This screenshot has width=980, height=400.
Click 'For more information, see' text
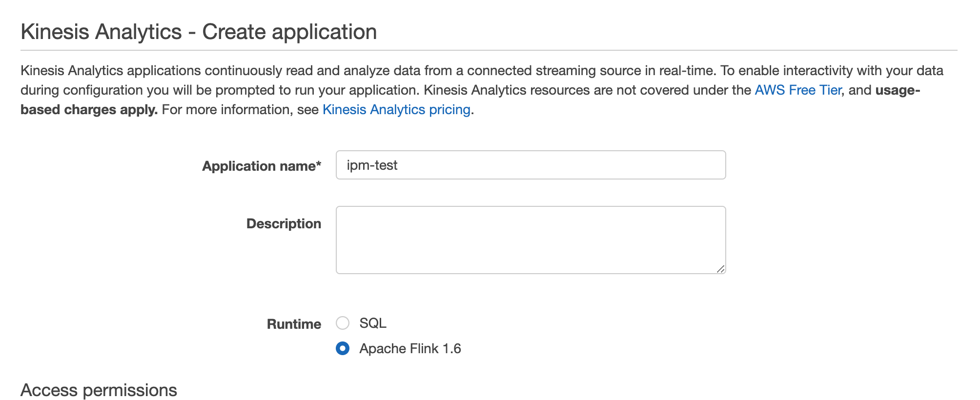pyautogui.click(x=240, y=110)
